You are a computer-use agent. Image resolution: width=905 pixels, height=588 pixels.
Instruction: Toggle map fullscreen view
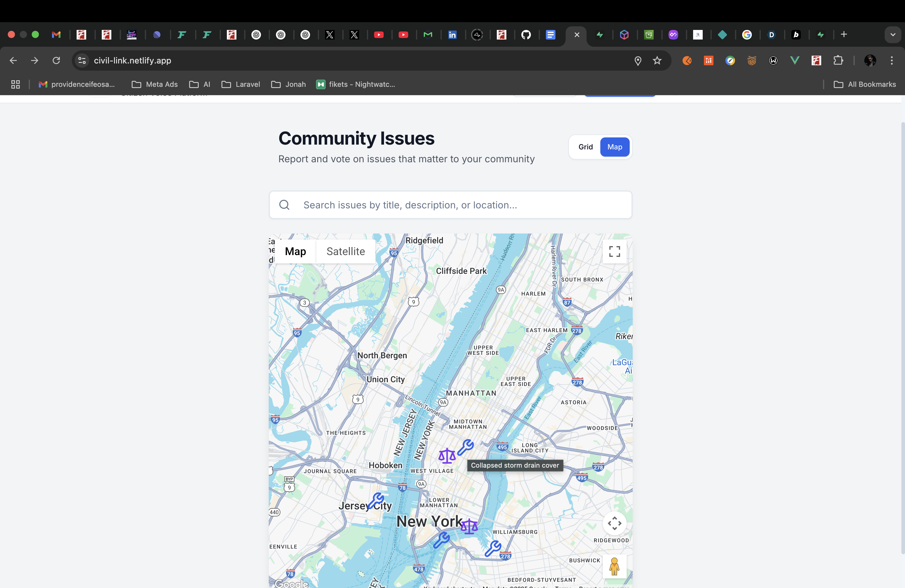tap(614, 251)
